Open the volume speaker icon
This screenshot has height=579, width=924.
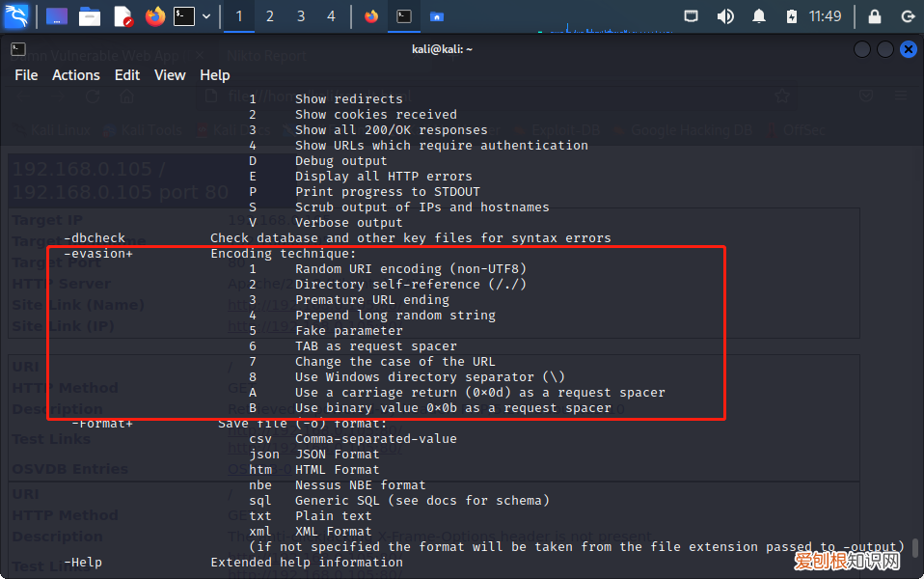pos(725,16)
